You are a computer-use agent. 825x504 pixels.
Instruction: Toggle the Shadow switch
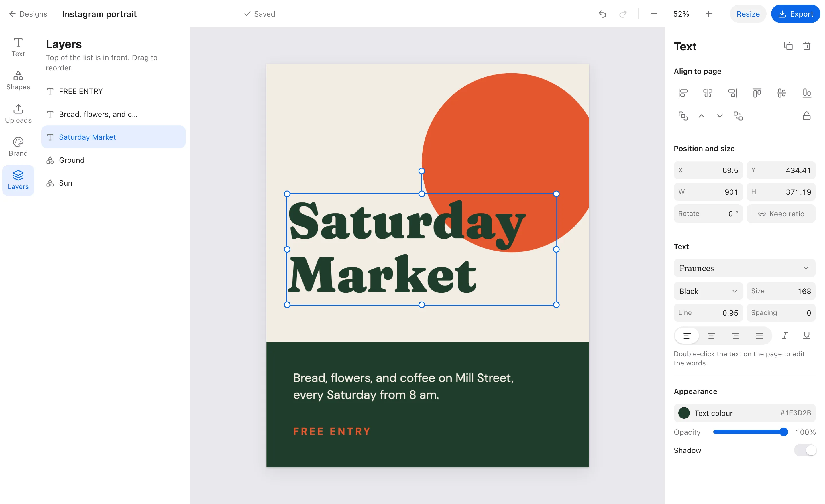pos(805,450)
